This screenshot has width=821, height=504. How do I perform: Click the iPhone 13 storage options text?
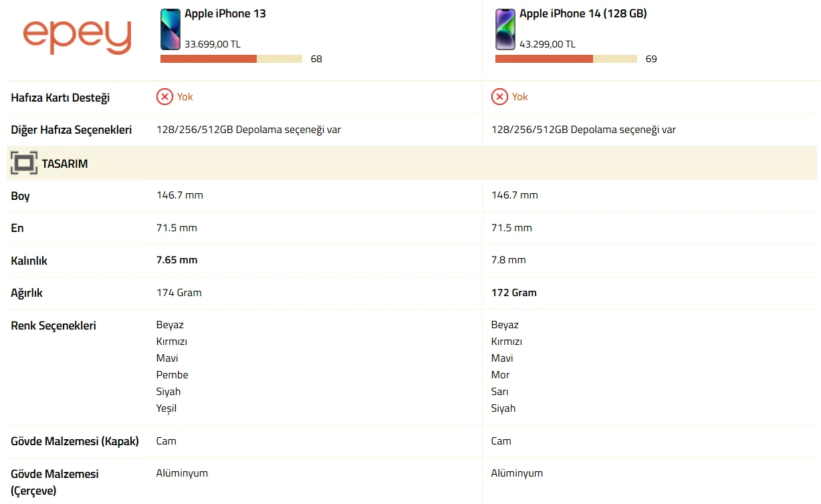249,130
